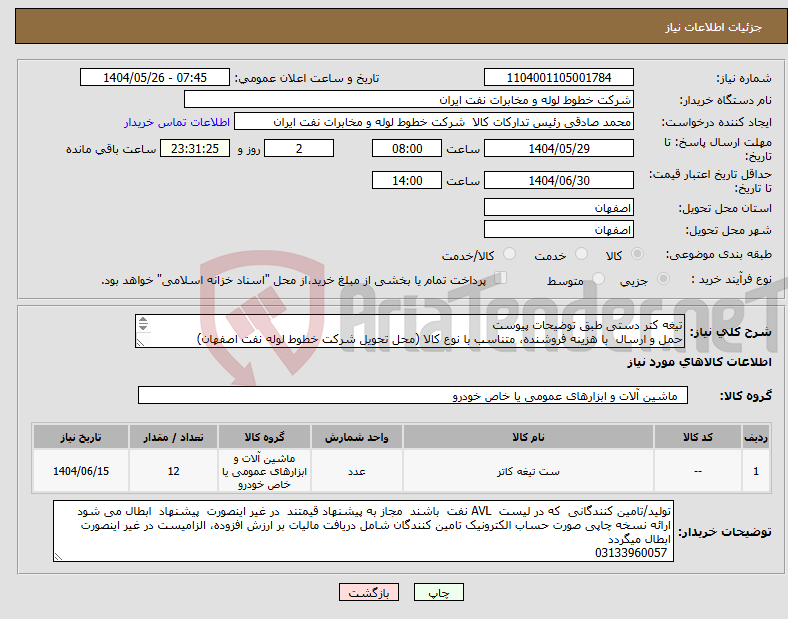The image size is (788, 619).
Task: Click up arrow in description scroller
Action: 143,320
